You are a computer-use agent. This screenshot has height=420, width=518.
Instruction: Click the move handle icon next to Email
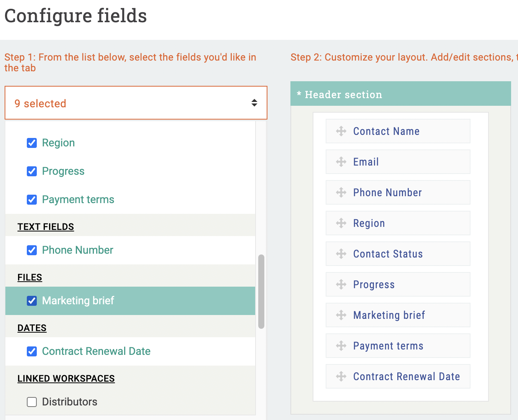(341, 162)
